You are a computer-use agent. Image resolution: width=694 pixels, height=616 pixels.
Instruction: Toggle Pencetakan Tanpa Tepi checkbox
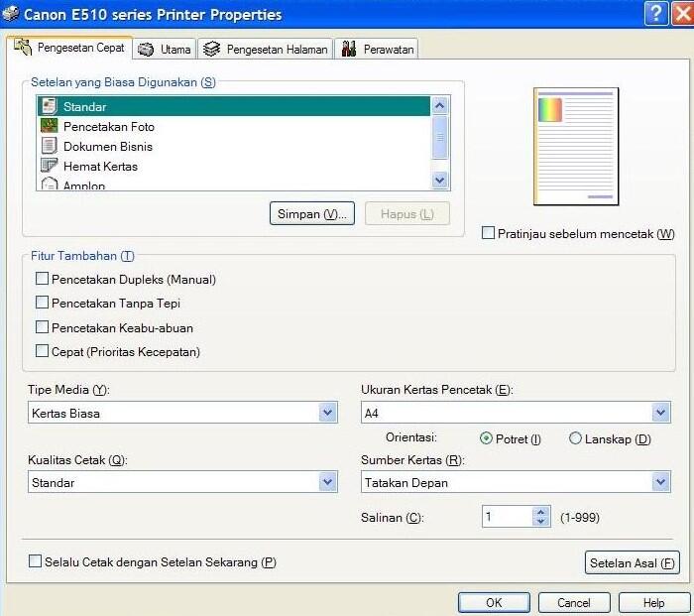pyautogui.click(x=42, y=303)
